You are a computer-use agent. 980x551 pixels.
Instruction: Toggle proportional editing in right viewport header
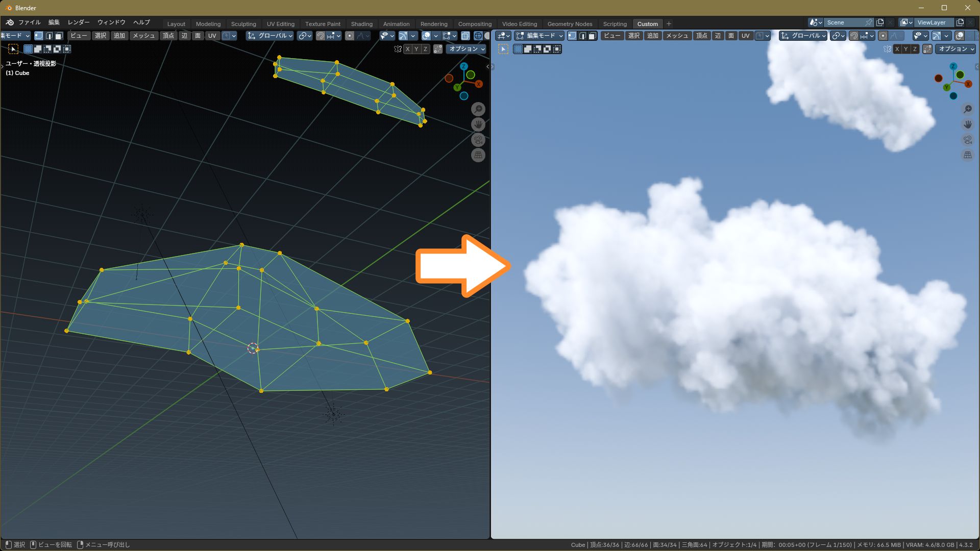[883, 36]
